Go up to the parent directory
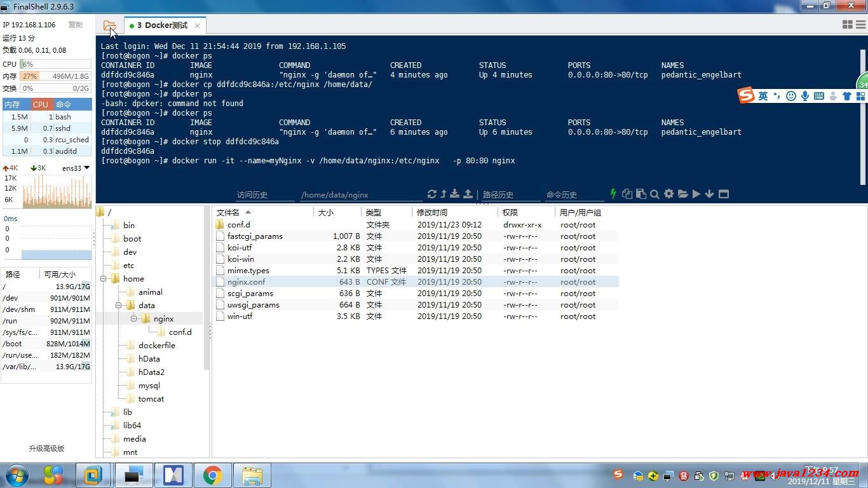 pyautogui.click(x=444, y=194)
